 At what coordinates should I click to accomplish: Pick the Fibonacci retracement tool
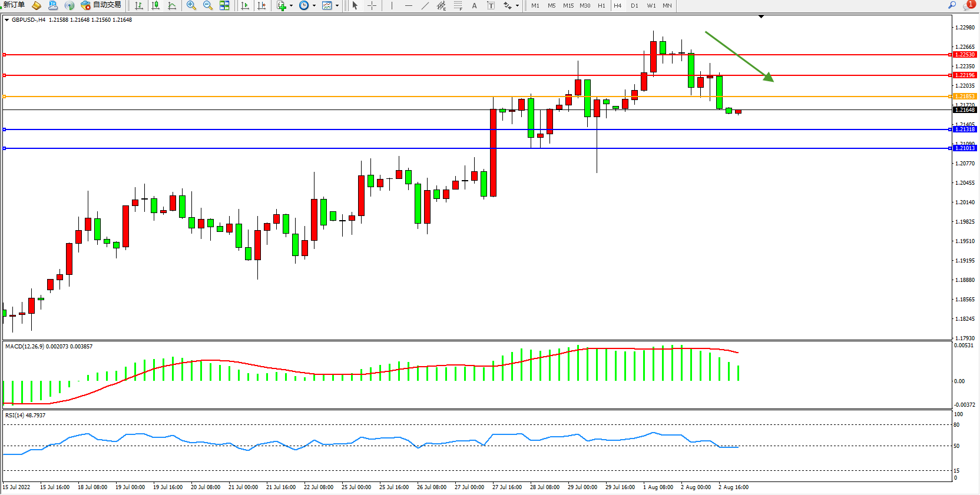458,5
